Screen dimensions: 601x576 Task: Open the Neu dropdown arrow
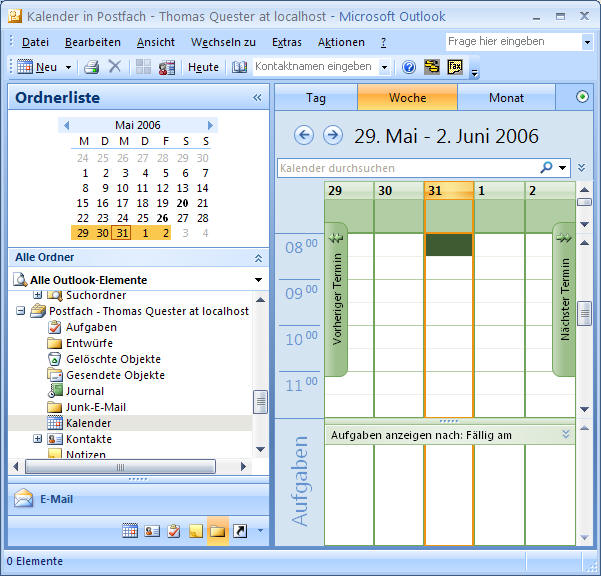(68, 67)
